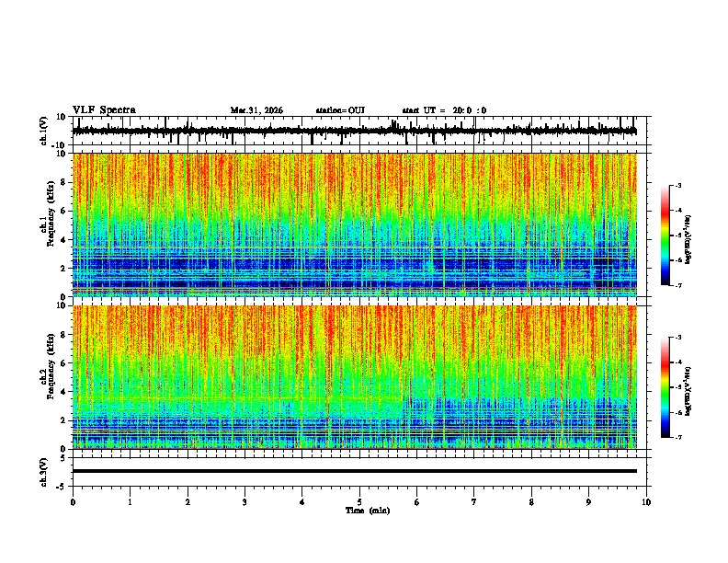The height and width of the screenshot is (563, 728).
Task: Click ch.1 frequency axis tick "8"
Action: tap(64, 182)
